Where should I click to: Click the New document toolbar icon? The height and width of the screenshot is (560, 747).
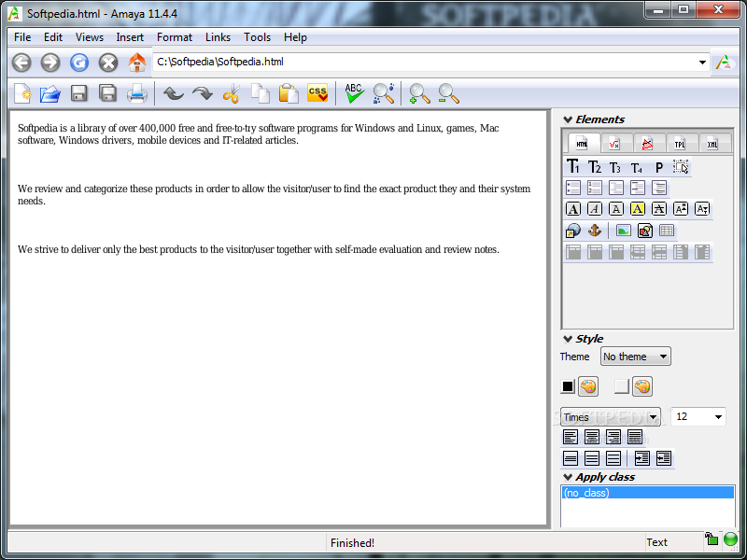[x=22, y=93]
